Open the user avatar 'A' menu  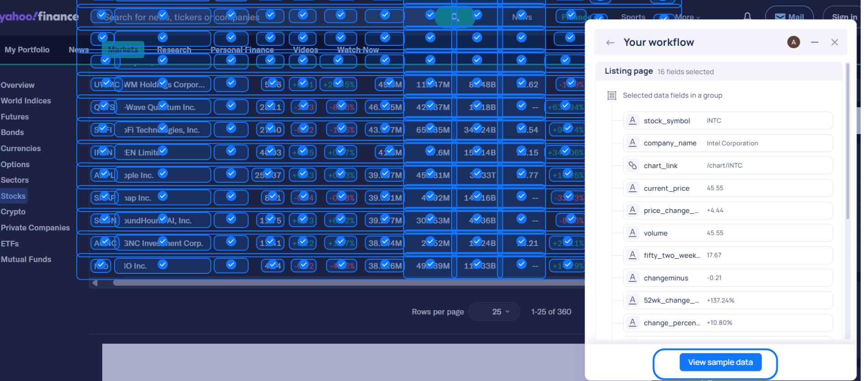point(793,42)
